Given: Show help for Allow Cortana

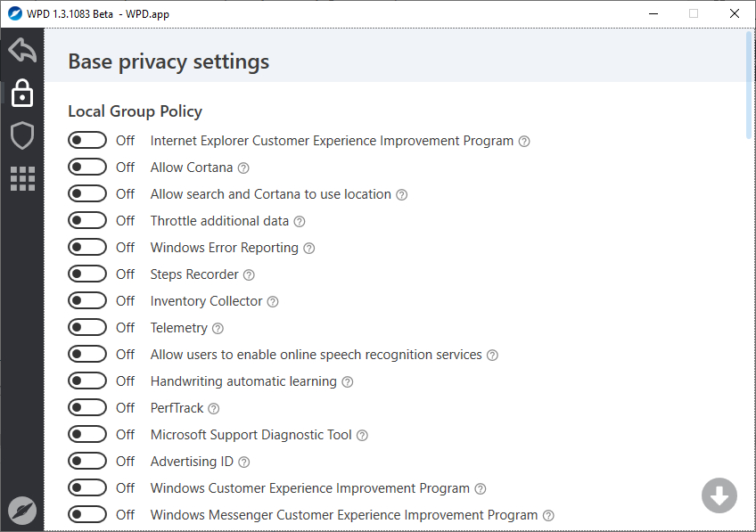Looking at the screenshot, I should pyautogui.click(x=243, y=168).
